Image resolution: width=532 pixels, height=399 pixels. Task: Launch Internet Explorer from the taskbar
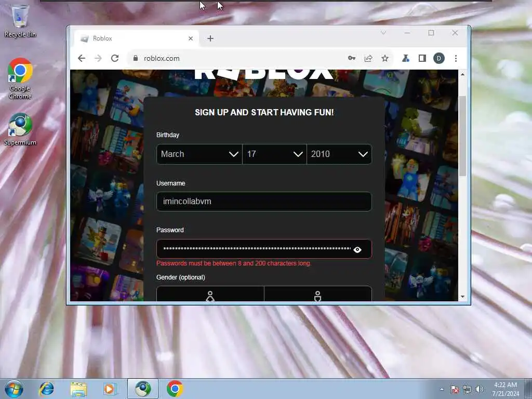coord(46,389)
